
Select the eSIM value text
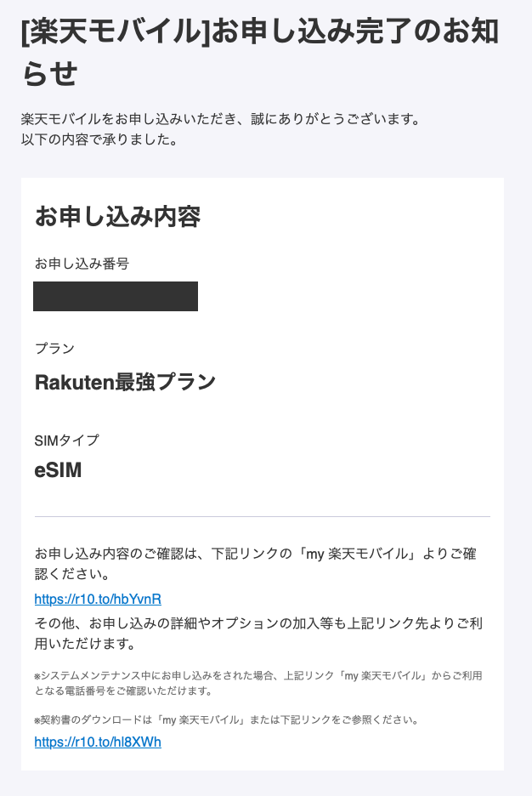pos(58,470)
